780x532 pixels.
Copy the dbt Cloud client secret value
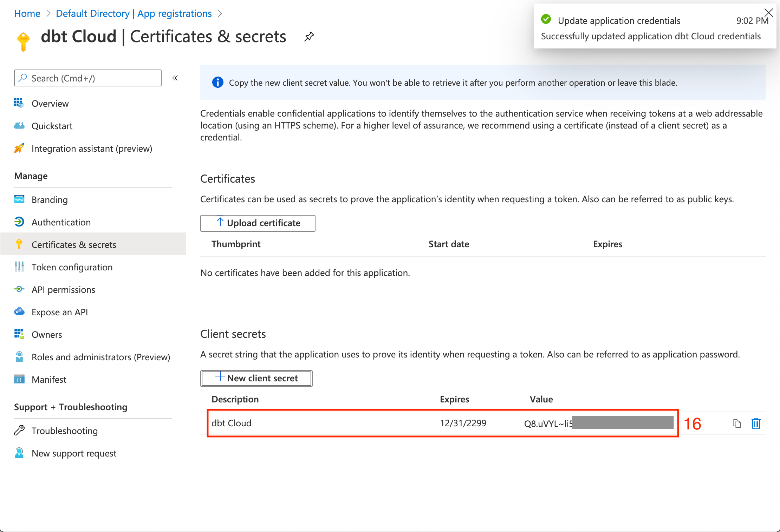[x=737, y=423]
